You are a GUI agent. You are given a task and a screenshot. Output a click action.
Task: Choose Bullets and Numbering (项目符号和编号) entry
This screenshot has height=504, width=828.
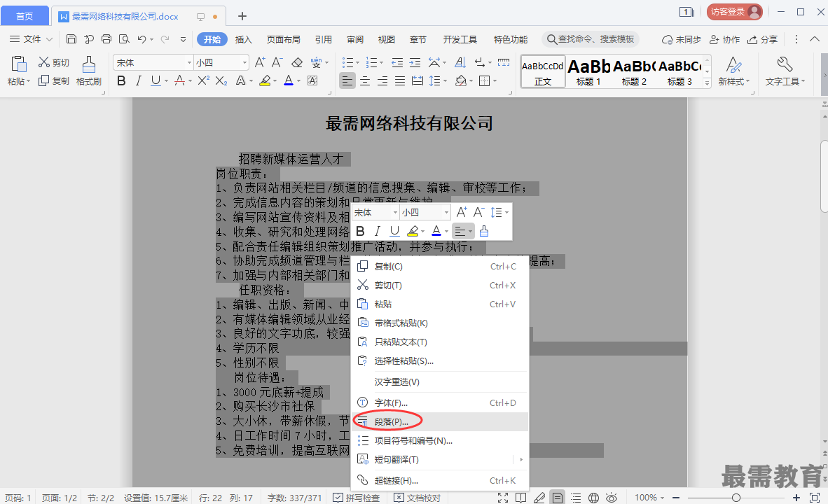tap(440, 441)
